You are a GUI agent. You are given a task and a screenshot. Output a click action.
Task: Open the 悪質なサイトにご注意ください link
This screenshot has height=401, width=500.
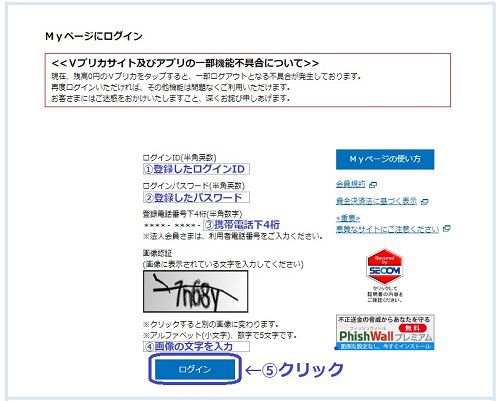(x=387, y=229)
